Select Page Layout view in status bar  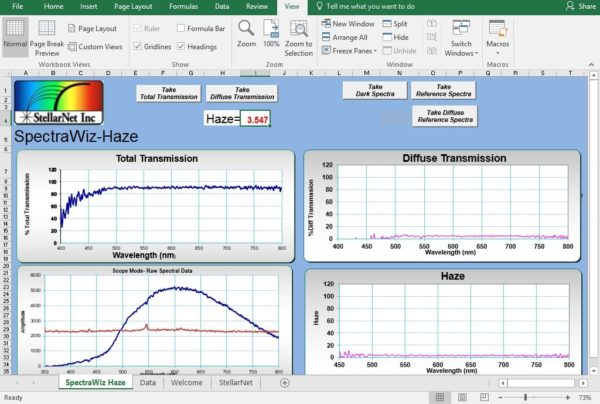pos(462,397)
